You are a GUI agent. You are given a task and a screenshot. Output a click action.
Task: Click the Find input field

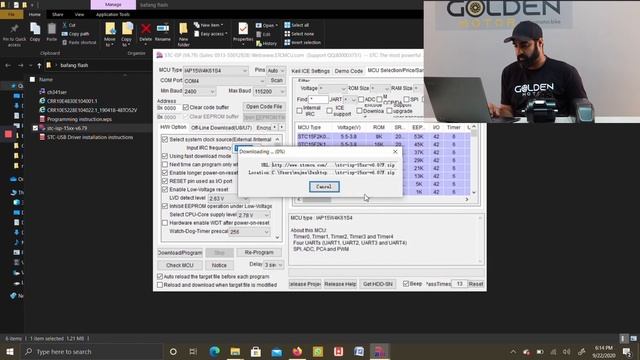click(x=319, y=99)
